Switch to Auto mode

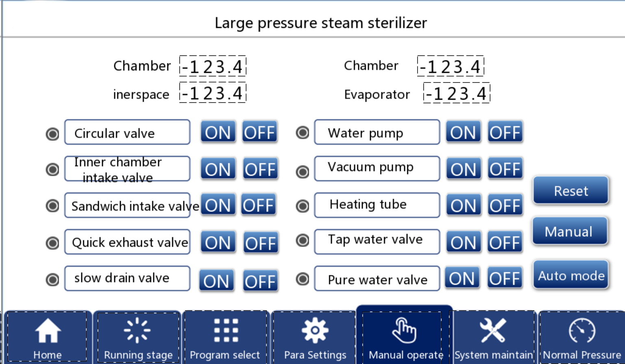point(571,275)
